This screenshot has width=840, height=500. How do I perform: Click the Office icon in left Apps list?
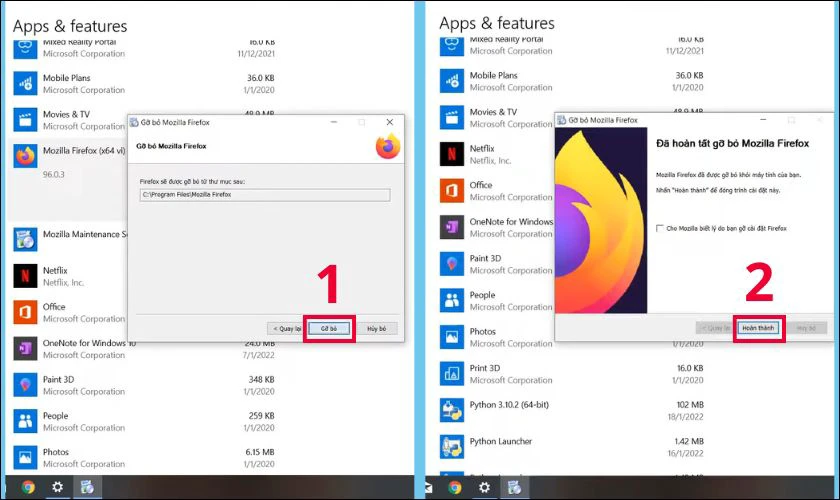pyautogui.click(x=25, y=312)
